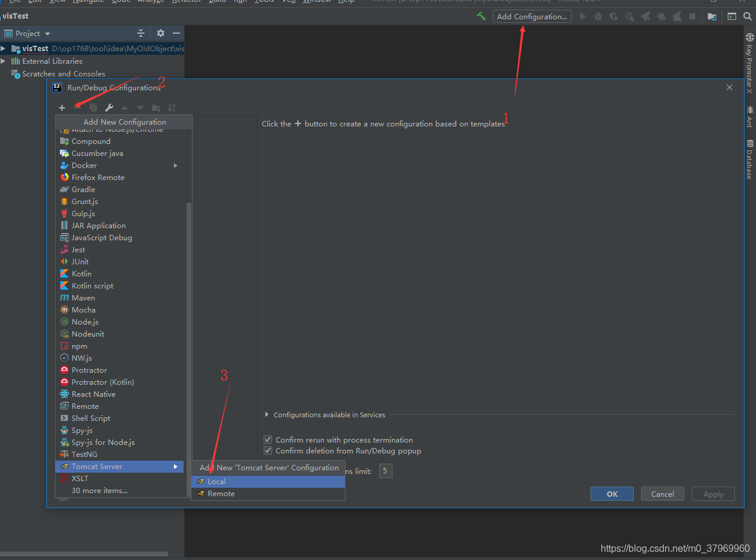Expand External Libraries tree node

pyautogui.click(x=4, y=61)
